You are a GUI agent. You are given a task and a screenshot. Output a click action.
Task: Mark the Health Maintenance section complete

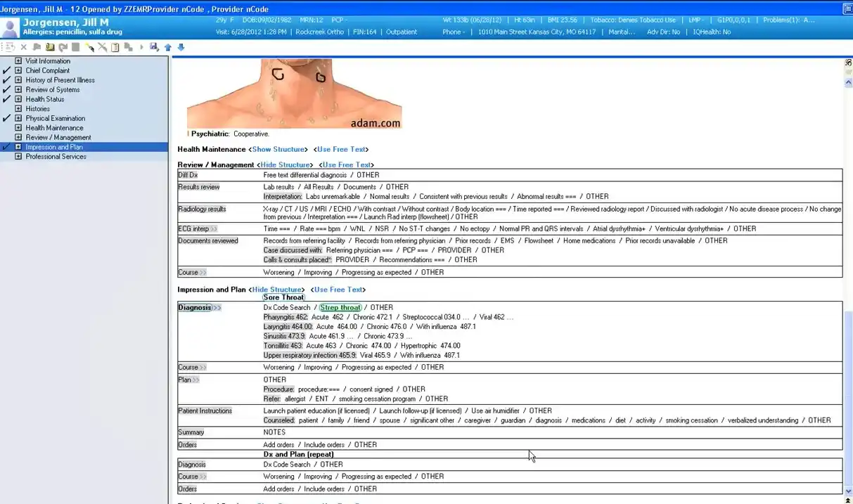[6, 127]
